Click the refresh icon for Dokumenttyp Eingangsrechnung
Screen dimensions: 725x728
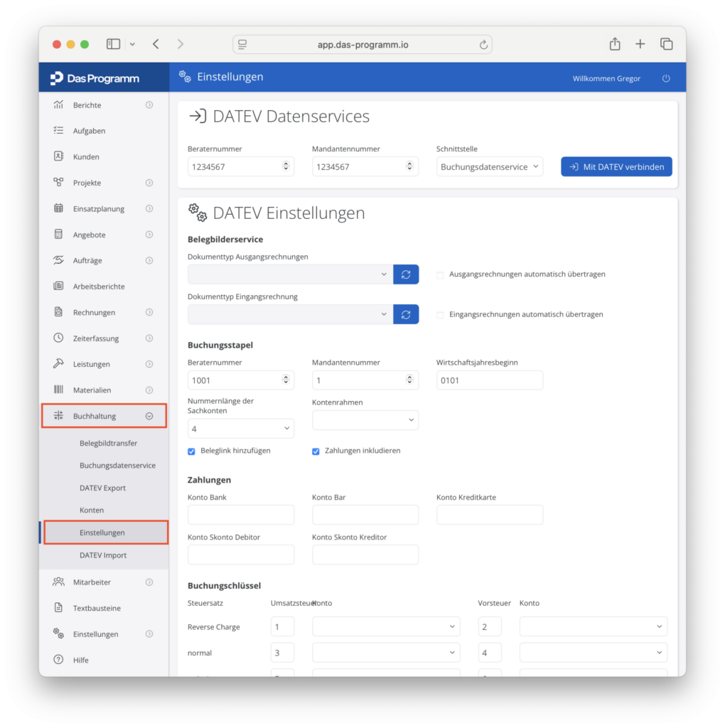[x=406, y=314]
